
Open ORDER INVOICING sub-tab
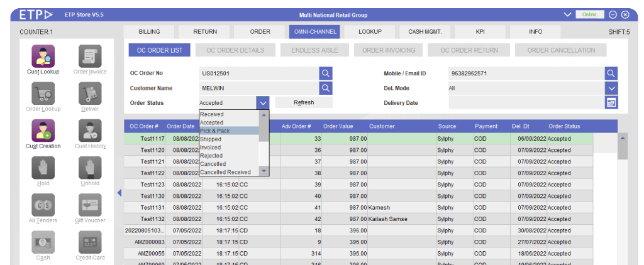pyautogui.click(x=389, y=50)
